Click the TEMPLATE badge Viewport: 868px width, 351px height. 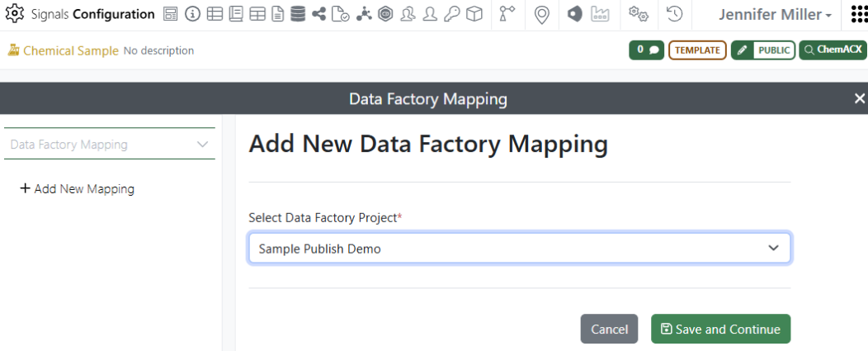tap(697, 50)
